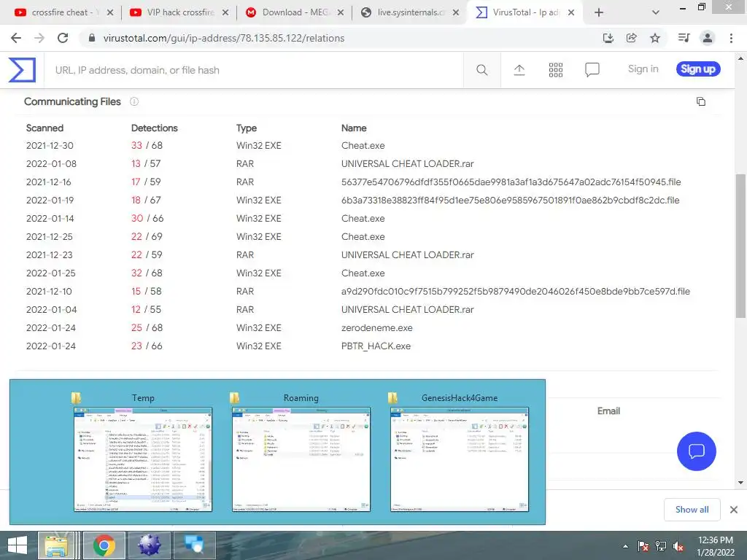Open zerodeneme.exe file entry
747x560 pixels.
pos(377,327)
